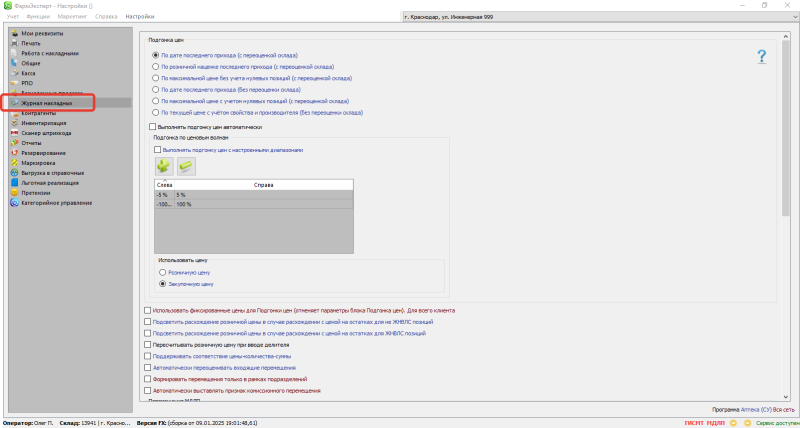This screenshot has width=800, height=428.
Task: Open the Мои реквизиты settings section
Action: 39,34
